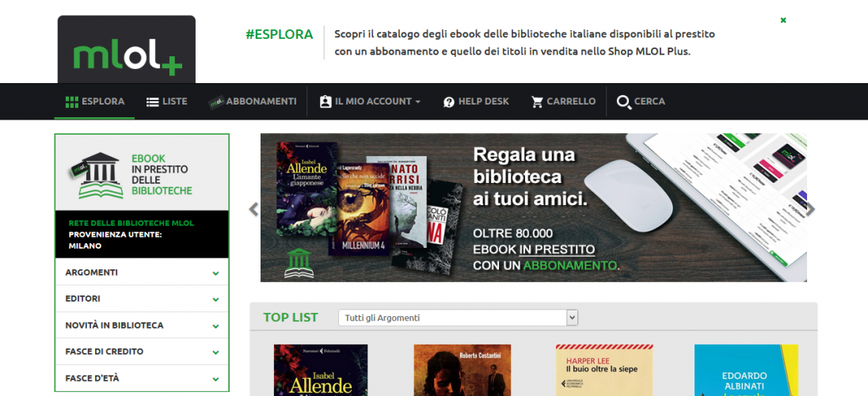
Task: Click the shopping cart icon
Action: pos(537,102)
